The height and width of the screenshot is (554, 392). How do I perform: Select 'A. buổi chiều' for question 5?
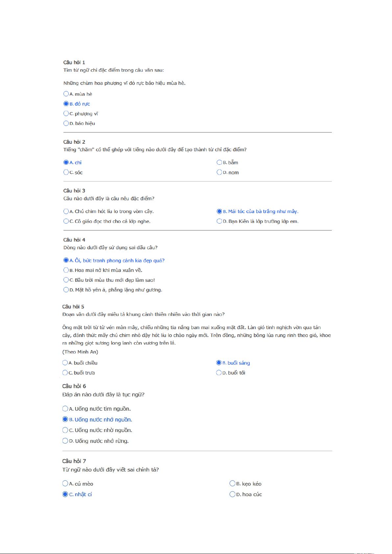65,363
